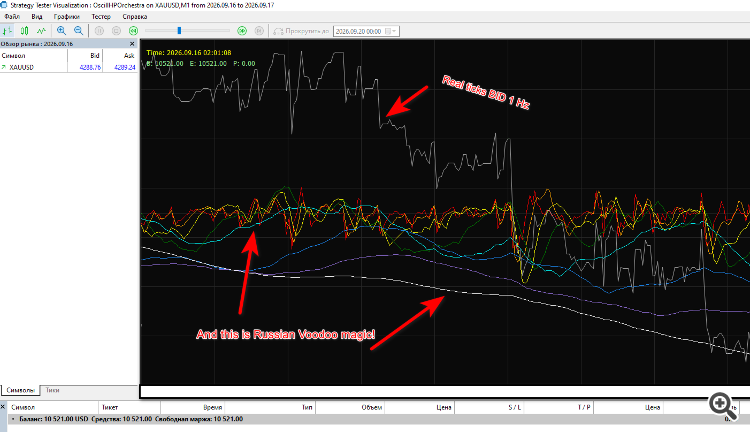Screen dimensions: 750x432
Task: Click the grey skip-to-end button
Action: (x=259, y=31)
